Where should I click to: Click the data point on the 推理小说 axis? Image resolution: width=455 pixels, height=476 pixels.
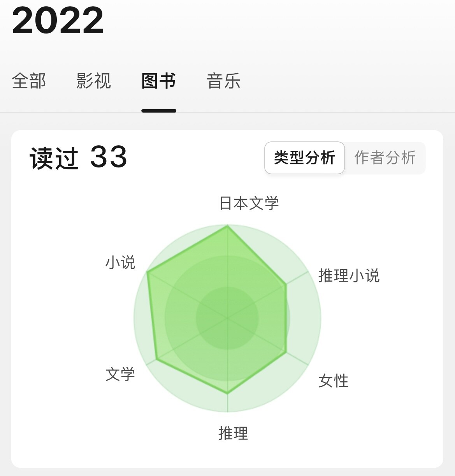[286, 284]
